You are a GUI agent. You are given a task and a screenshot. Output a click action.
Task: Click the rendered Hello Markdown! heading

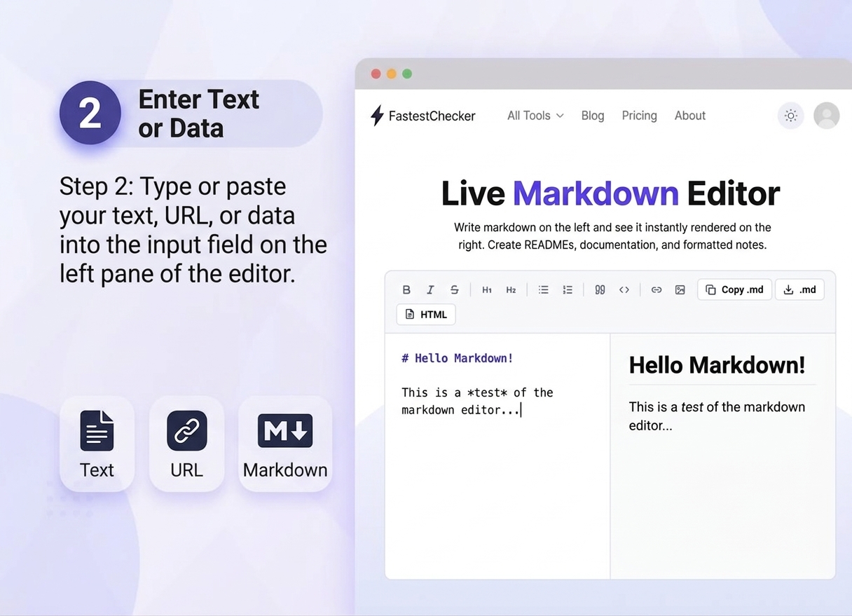[x=717, y=365]
